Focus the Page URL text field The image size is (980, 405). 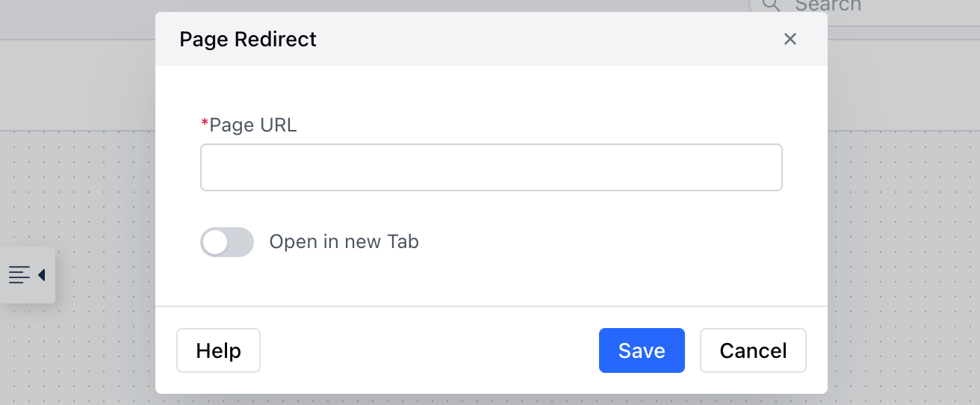(491, 167)
